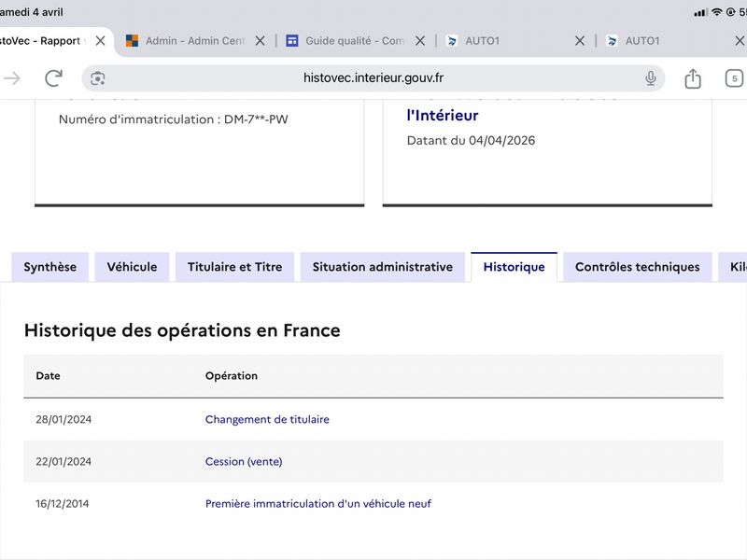Open the share sheet icon
The width and height of the screenshot is (747, 560).
[x=693, y=78]
